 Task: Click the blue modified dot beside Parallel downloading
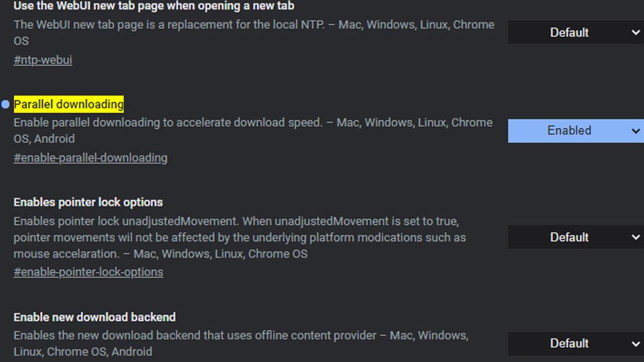[5, 104]
